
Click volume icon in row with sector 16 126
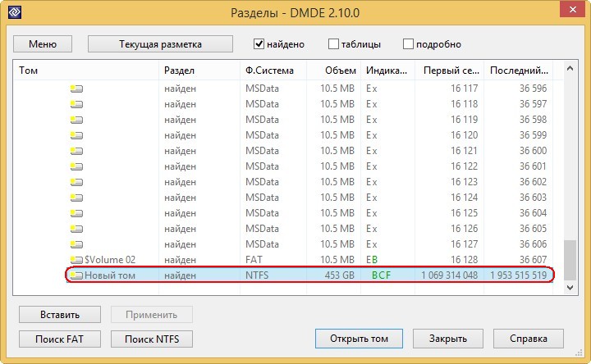pyautogui.click(x=76, y=230)
